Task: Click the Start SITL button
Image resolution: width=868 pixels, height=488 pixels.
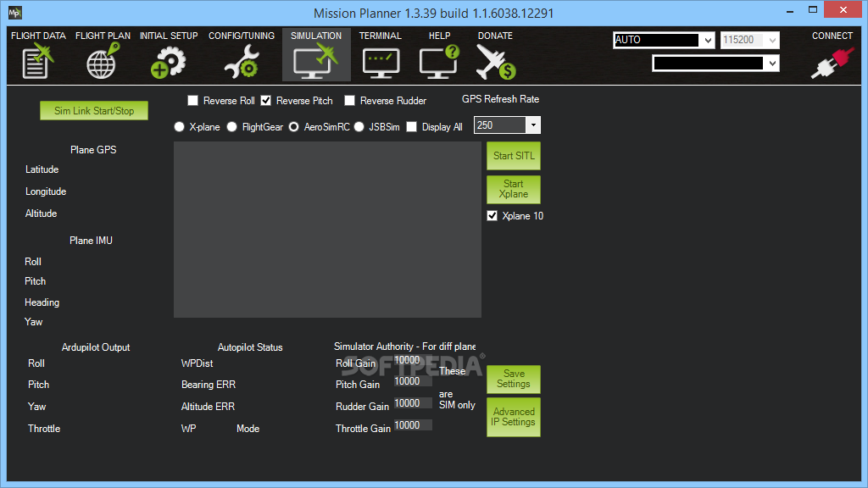Action: 514,156
